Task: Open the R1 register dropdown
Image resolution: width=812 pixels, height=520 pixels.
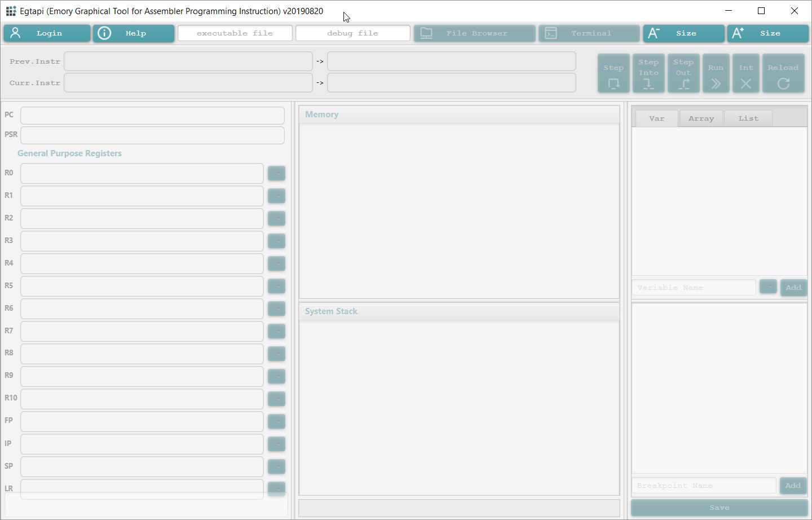Action: tap(276, 196)
